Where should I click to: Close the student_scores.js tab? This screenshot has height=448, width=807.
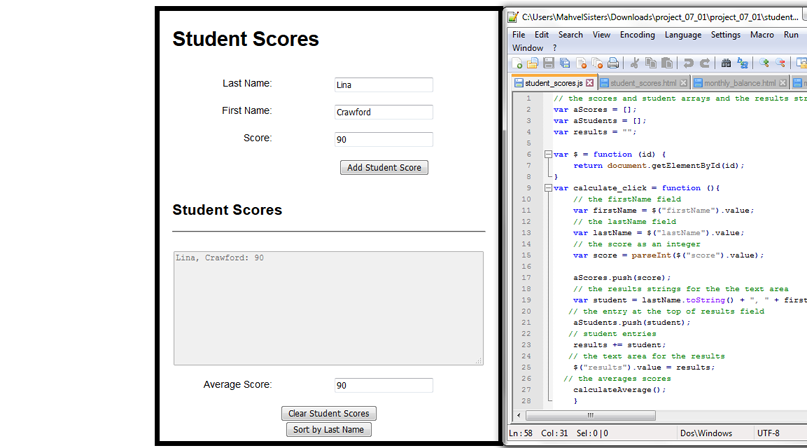(591, 83)
